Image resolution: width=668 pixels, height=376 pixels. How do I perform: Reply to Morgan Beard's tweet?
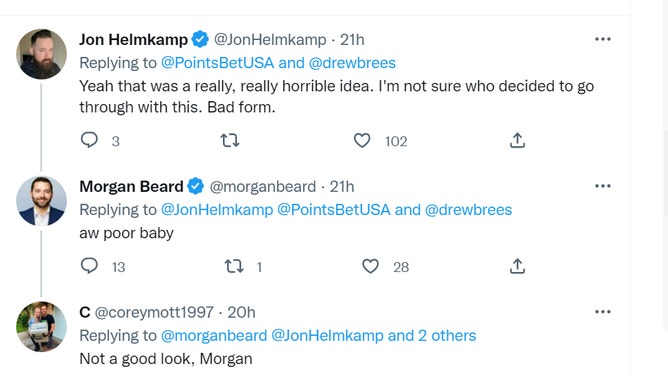(x=89, y=266)
